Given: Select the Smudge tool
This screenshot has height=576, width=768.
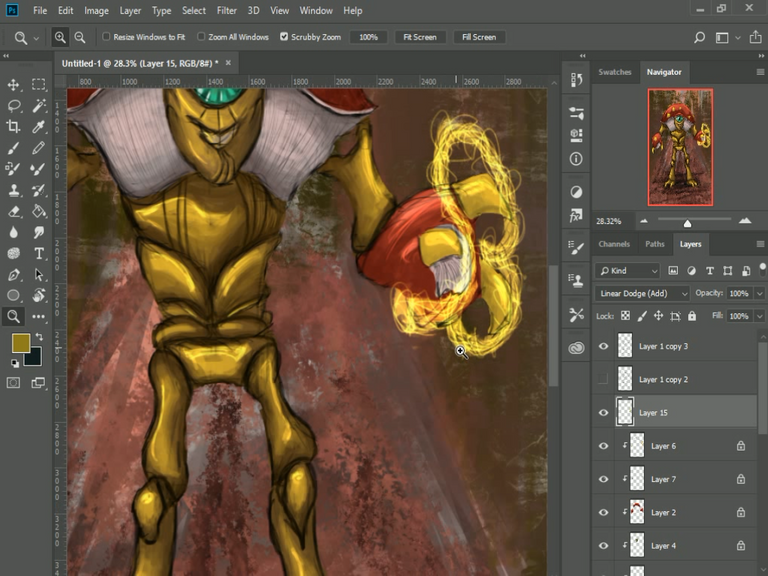Looking at the screenshot, I should (39, 232).
